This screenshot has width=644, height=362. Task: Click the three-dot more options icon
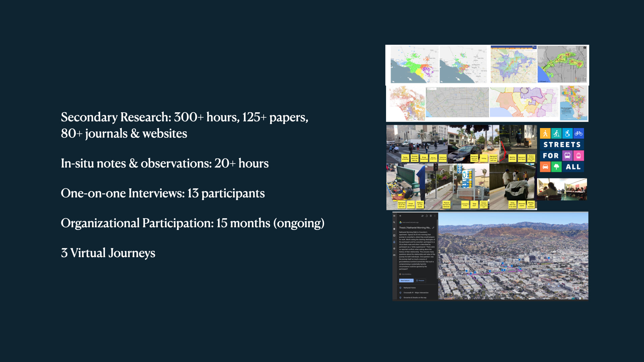click(x=435, y=216)
